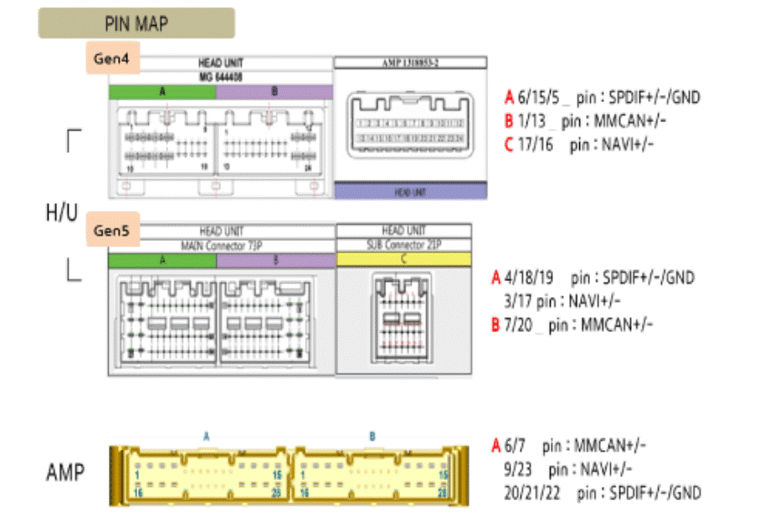The height and width of the screenshot is (532, 770).
Task: Click the blue HEAD UNIT bar under the Gen4 AMP connector
Action: click(x=411, y=192)
